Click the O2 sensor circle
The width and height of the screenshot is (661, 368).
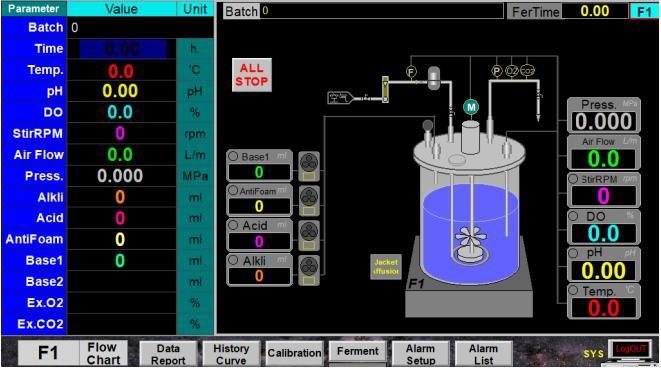(x=511, y=71)
